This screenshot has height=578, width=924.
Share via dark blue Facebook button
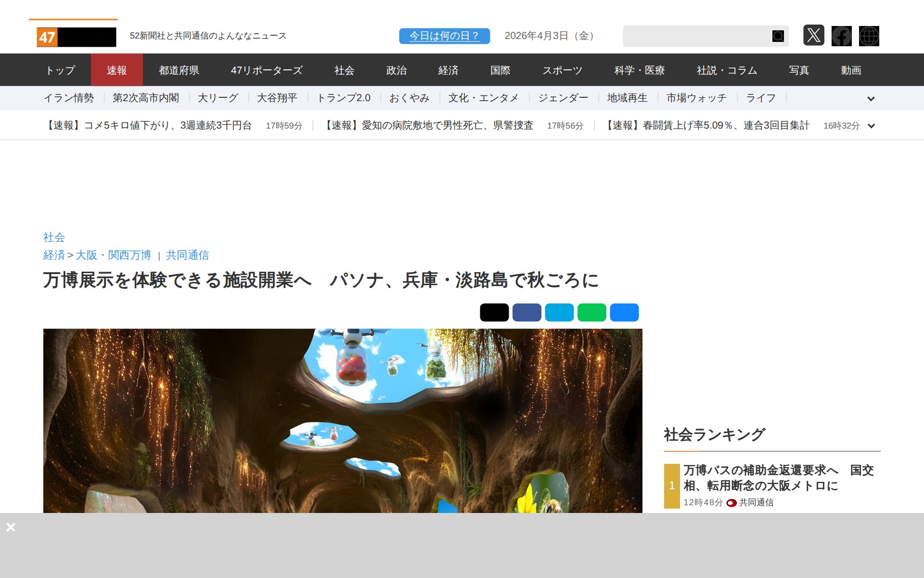pos(526,313)
